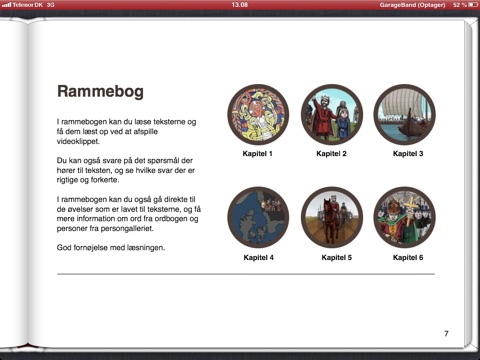Open the Kapitel 4 map thumbnail
The width and height of the screenshot is (480, 360).
[x=258, y=217]
